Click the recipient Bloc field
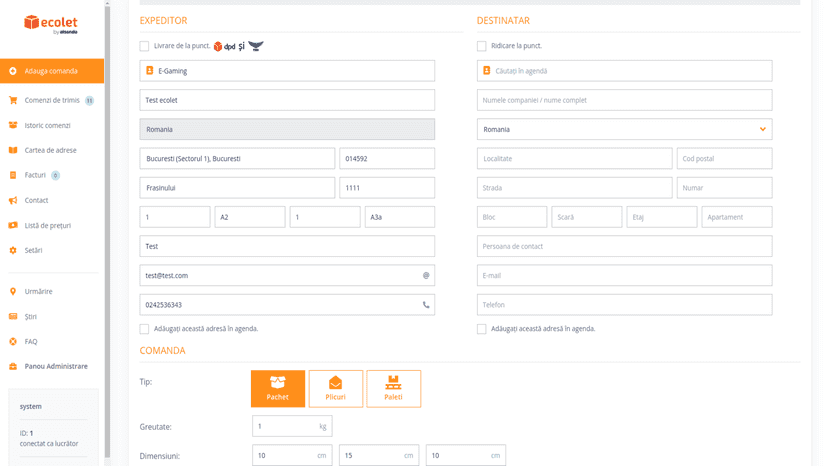Screen dimensions: 828x466 click(512, 217)
